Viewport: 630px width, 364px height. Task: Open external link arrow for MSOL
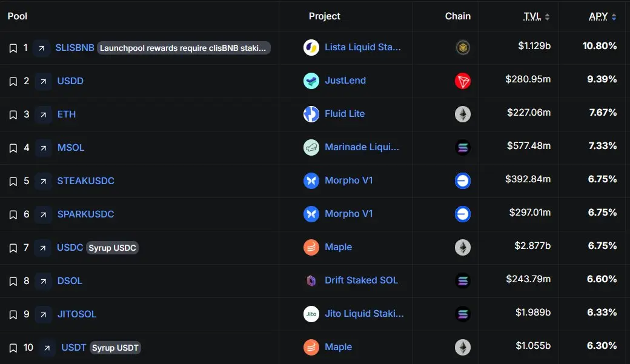[43, 148]
